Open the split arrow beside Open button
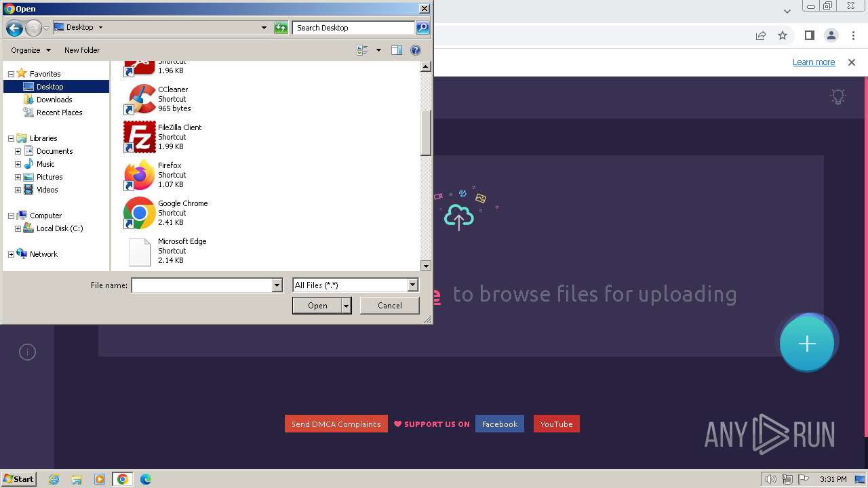868x488 pixels. click(347, 306)
